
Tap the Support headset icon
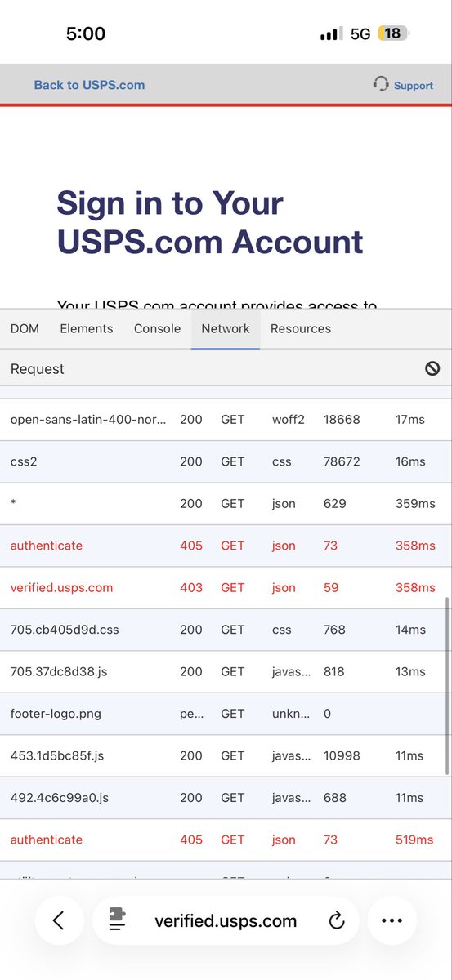point(380,83)
